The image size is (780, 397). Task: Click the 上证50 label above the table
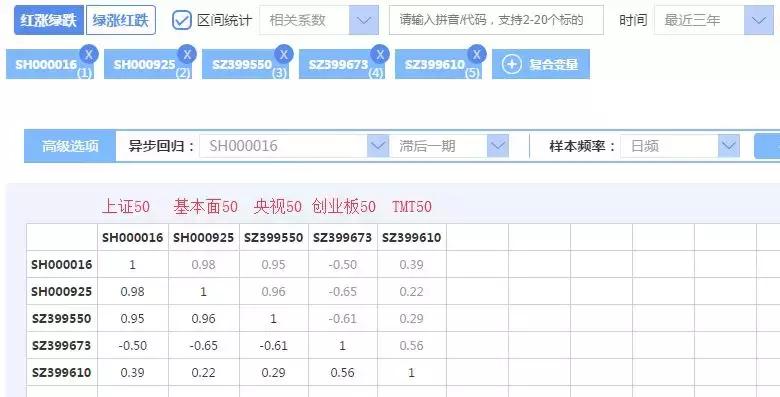[126, 206]
